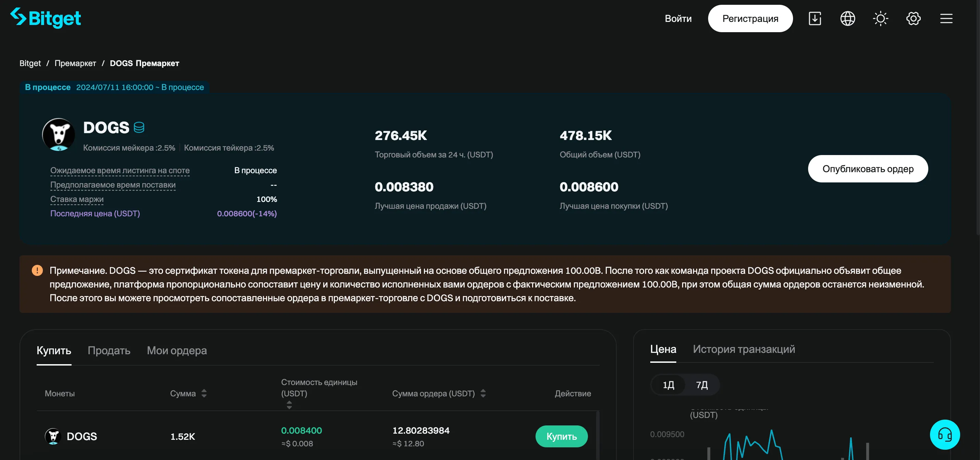Switch chart range to 7Д

pyautogui.click(x=702, y=385)
